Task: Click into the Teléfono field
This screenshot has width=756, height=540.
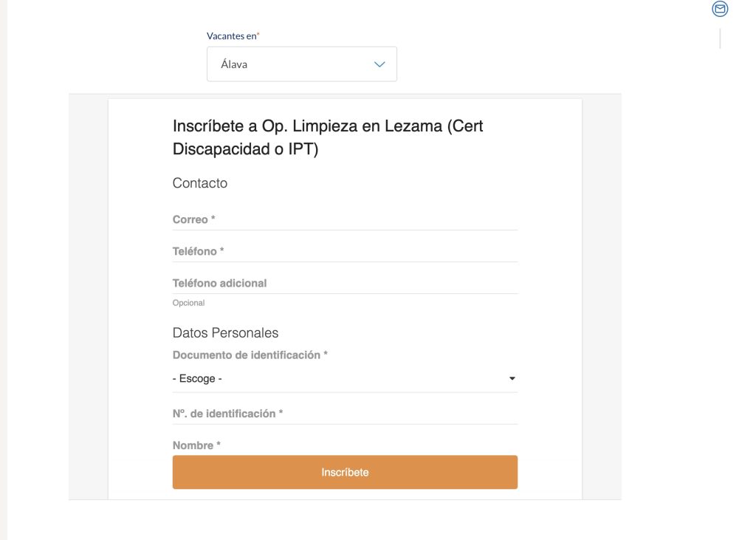Action: [345, 252]
